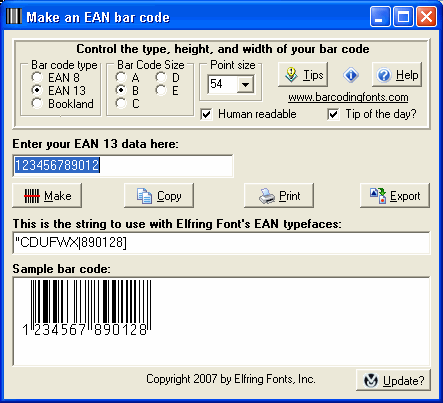Screen dimensions: 443x403
Task: Open the www.barcodingfonts.com link
Action: pos(348,97)
